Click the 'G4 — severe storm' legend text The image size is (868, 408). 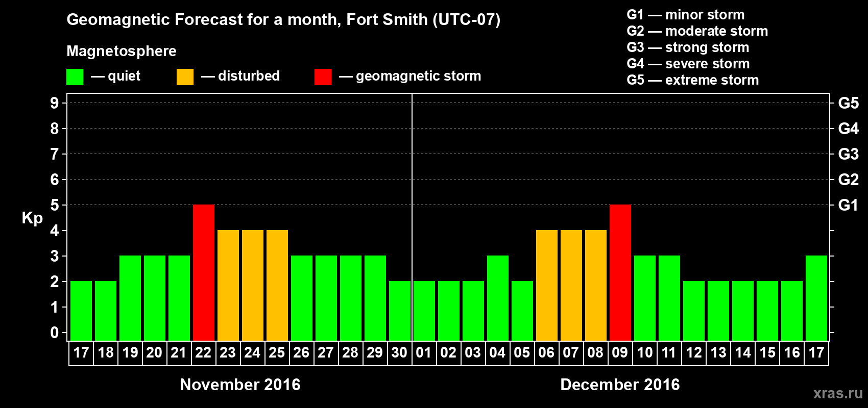click(688, 64)
